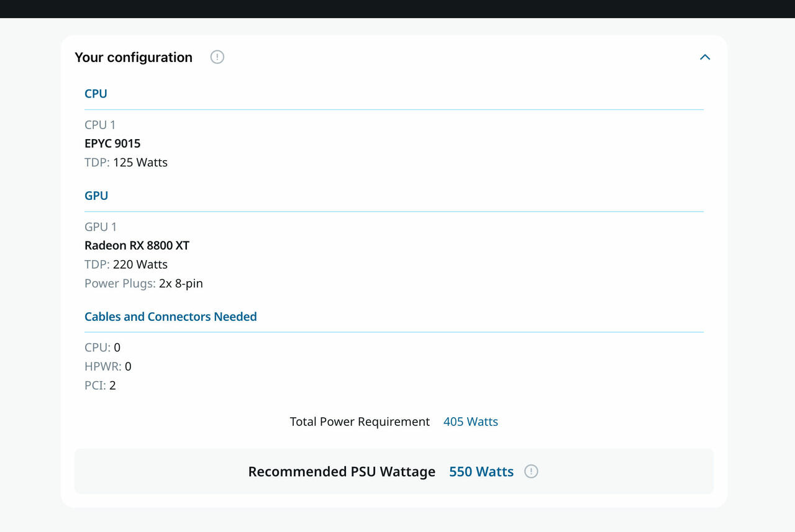Click the GPU 1 label
This screenshot has width=795, height=532.
coord(101,227)
